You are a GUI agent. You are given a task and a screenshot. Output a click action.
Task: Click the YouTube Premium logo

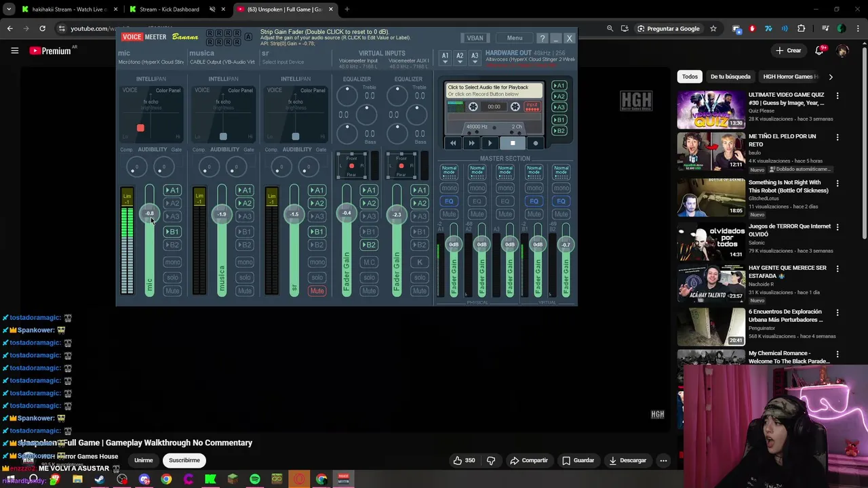point(50,51)
